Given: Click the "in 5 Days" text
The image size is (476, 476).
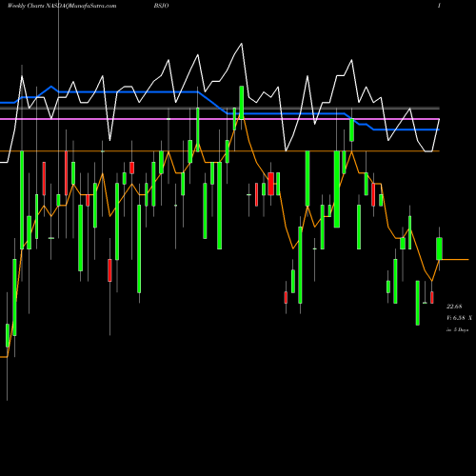Looking at the screenshot, I should click(457, 330).
